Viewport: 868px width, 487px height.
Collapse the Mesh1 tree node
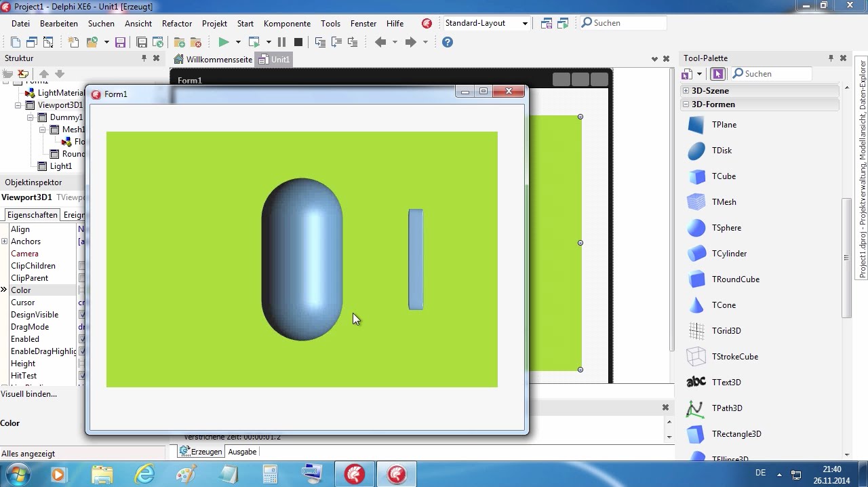click(x=42, y=130)
